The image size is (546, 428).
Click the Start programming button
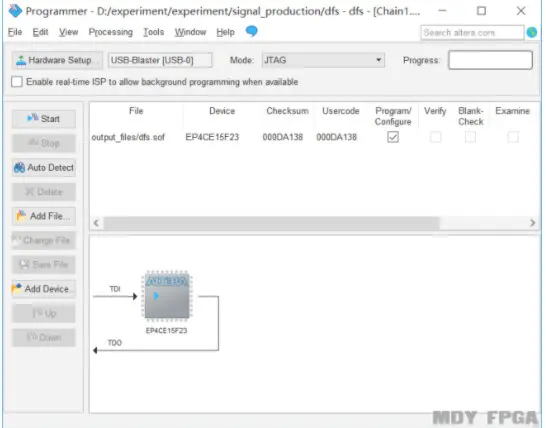coord(44,119)
